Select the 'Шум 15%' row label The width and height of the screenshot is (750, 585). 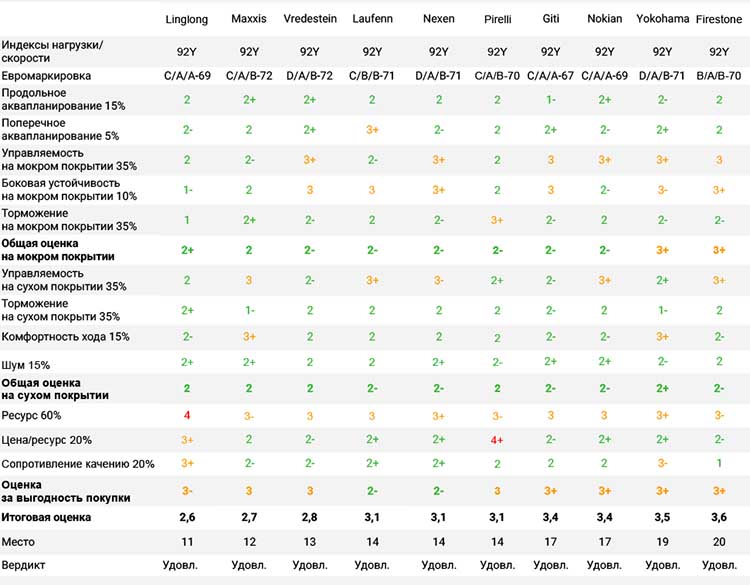(26, 365)
